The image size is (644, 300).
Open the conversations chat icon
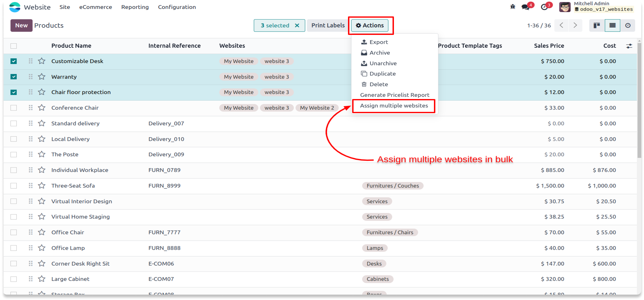525,7
